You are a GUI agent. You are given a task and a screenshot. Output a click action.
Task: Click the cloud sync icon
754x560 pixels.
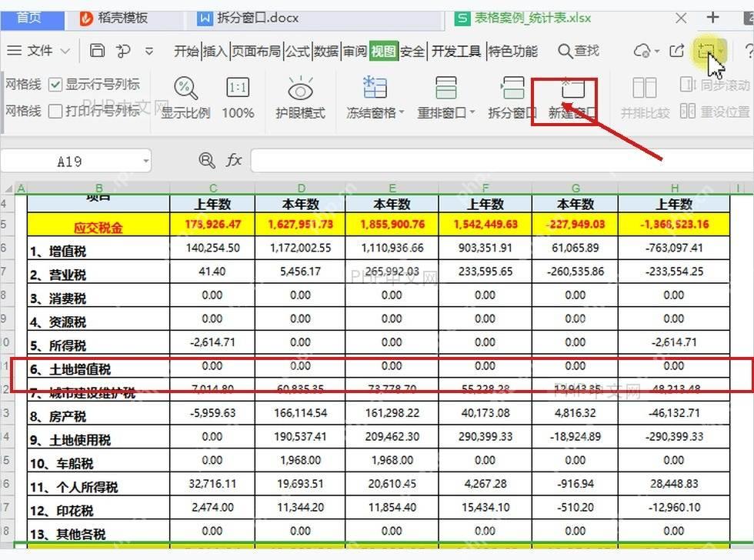pyautogui.click(x=642, y=51)
